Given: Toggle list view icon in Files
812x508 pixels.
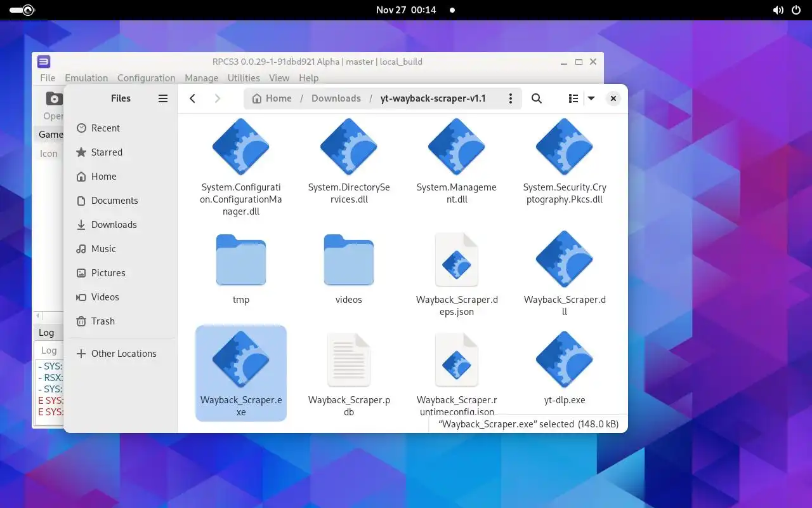Looking at the screenshot, I should [573, 98].
